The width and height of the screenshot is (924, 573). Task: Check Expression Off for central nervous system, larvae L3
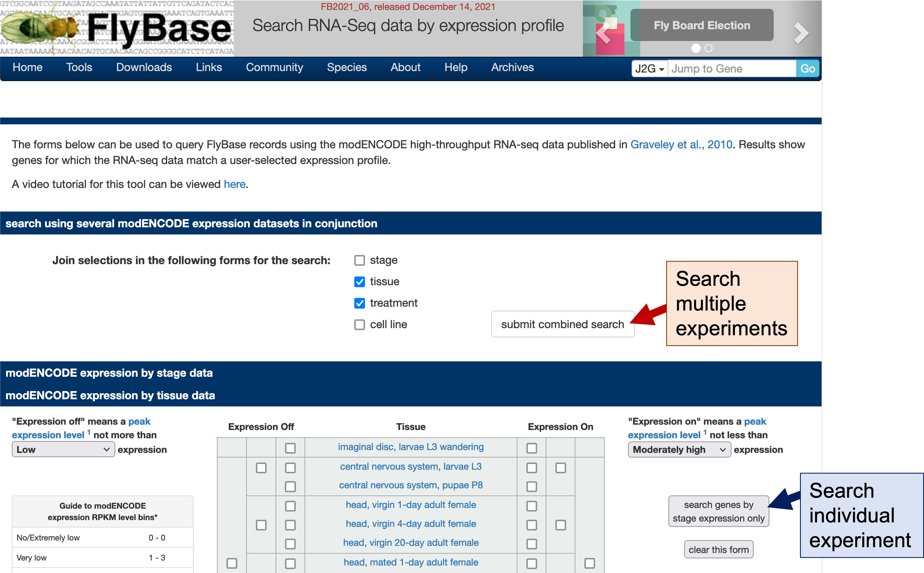click(x=290, y=468)
